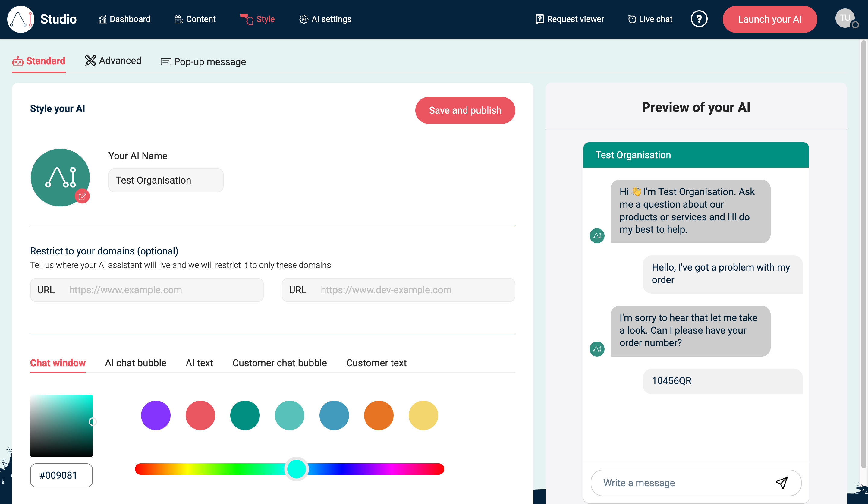Open the help menu
The height and width of the screenshot is (504, 868).
(699, 19)
